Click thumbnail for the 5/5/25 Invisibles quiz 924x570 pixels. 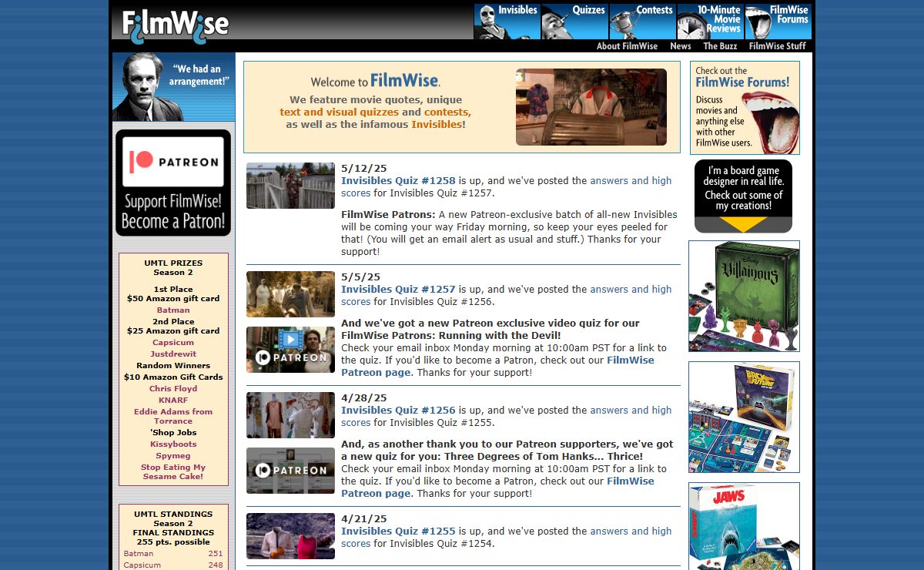[290, 294]
